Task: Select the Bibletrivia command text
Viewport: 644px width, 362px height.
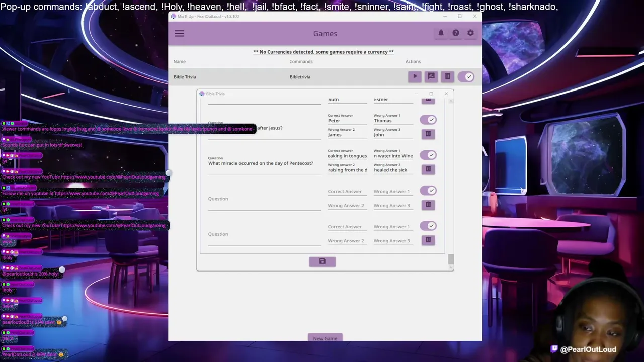Action: [x=300, y=77]
